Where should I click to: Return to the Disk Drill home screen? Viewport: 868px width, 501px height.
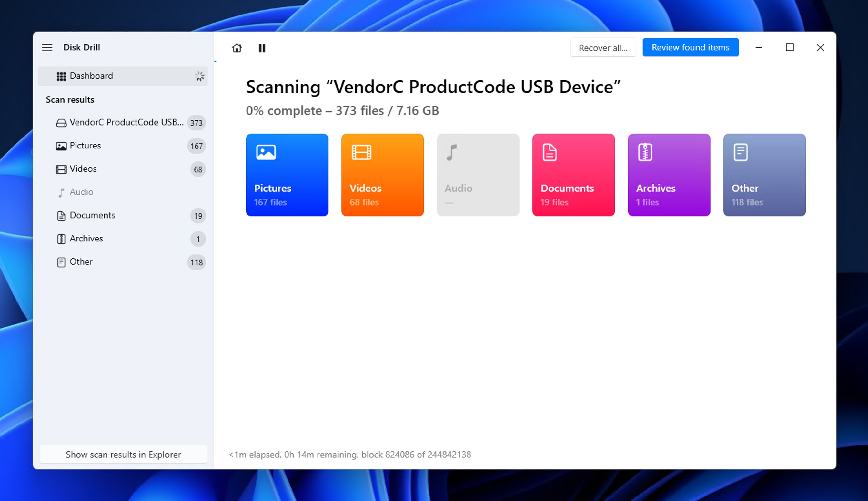point(237,48)
